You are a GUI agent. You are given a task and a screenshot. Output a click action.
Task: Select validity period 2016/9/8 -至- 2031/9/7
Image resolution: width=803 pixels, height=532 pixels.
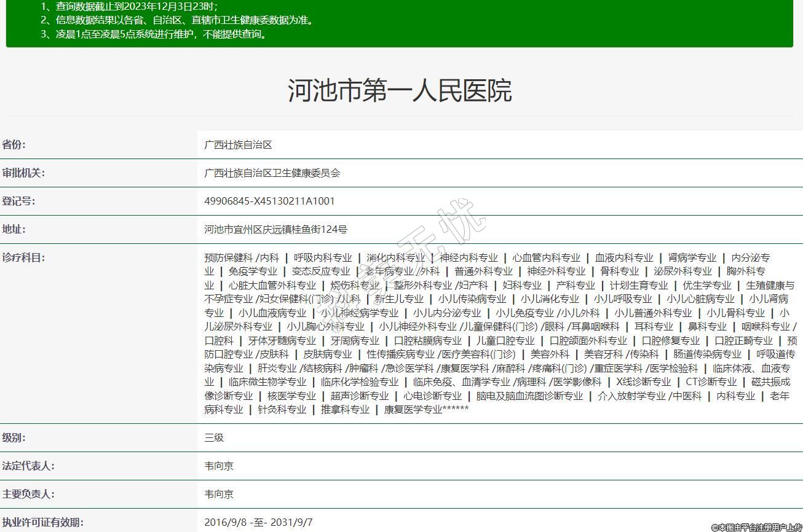[x=258, y=523]
